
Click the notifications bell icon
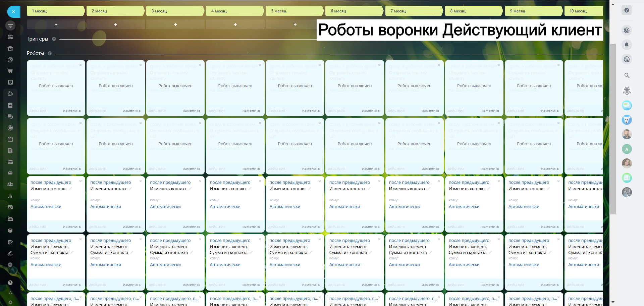point(627,45)
